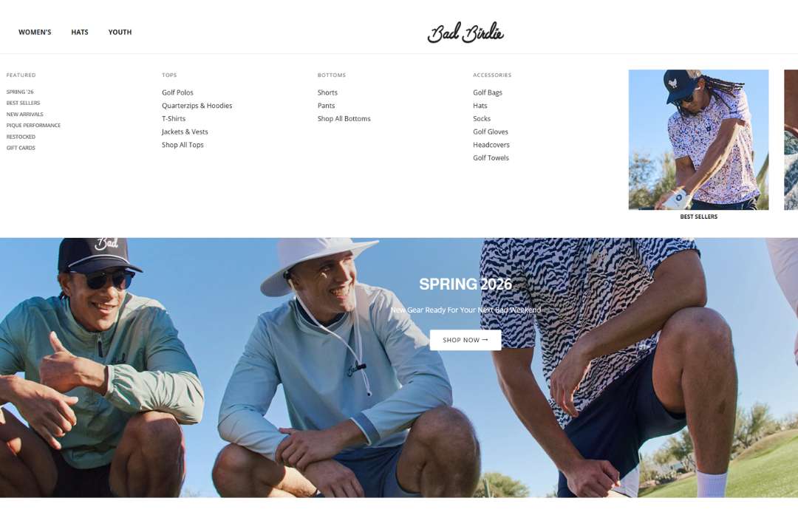Select the Youth navigation item

pos(120,32)
